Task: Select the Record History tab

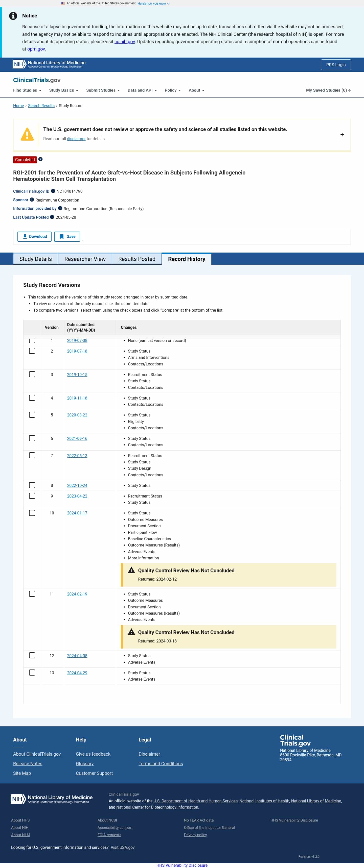Action: click(x=187, y=259)
